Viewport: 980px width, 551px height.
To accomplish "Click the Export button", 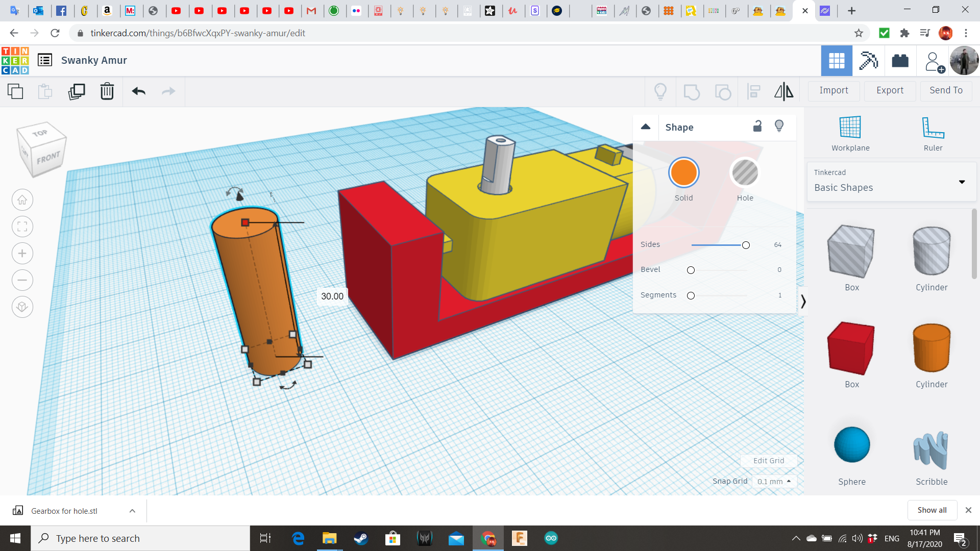I will click(889, 90).
